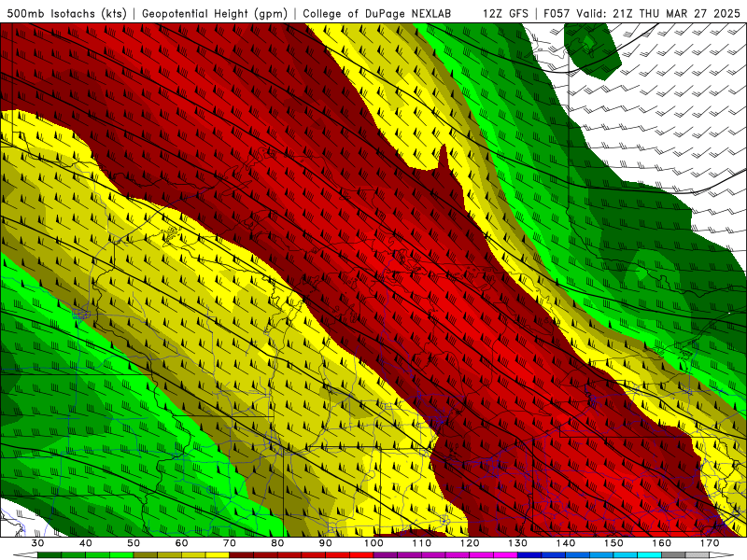The image size is (747, 560).
Task: Click the 'F057' forecast hour text
Action: [x=557, y=13]
